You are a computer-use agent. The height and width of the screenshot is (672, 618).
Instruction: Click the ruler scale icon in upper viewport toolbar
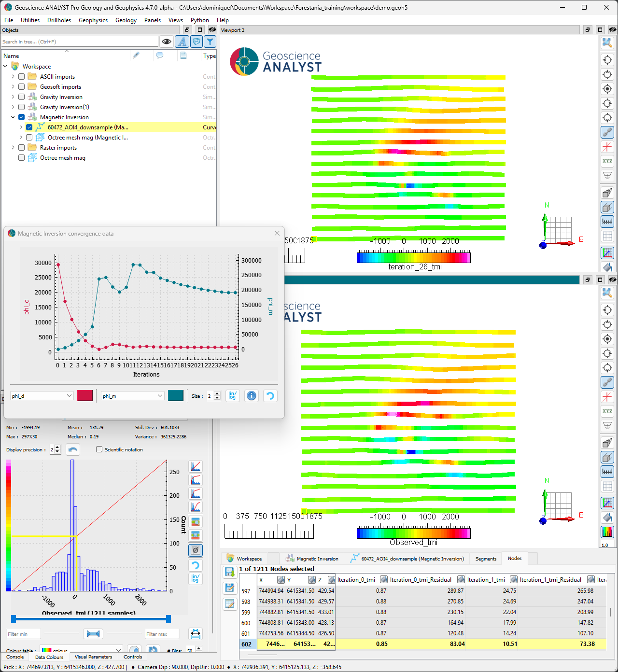click(607, 222)
